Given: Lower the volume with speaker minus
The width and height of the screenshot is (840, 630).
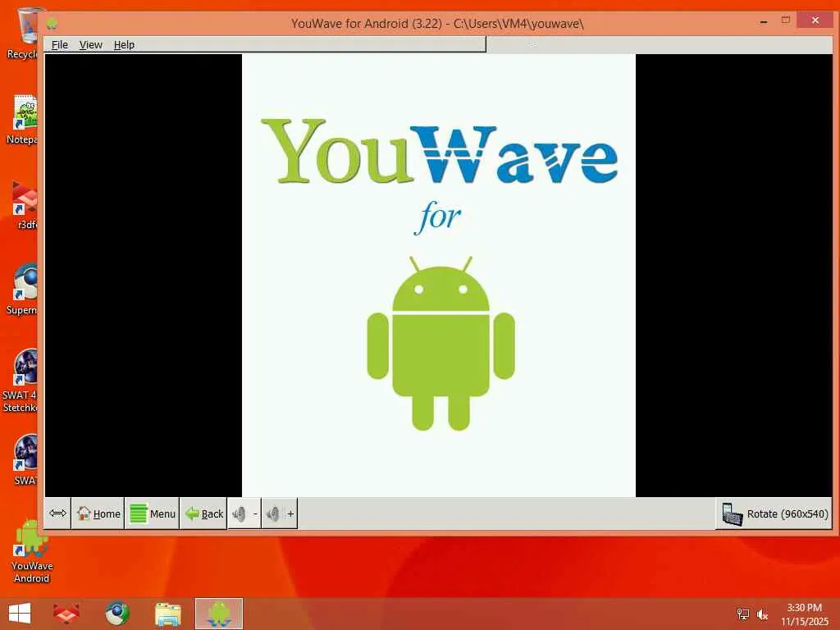Looking at the screenshot, I should click(x=244, y=514).
